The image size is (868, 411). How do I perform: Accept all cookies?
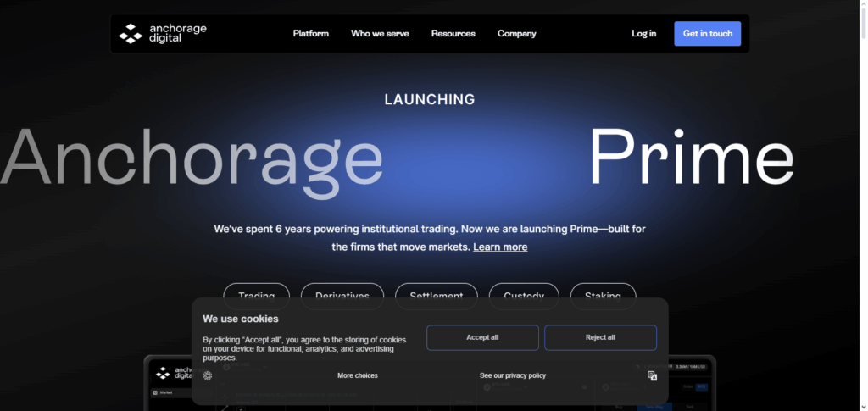(482, 337)
